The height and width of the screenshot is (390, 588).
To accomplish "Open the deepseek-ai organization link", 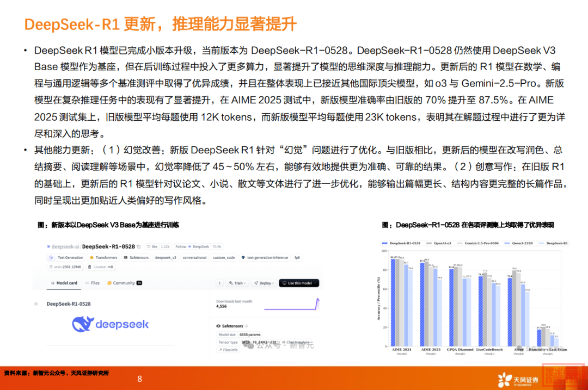I will tap(65, 246).
